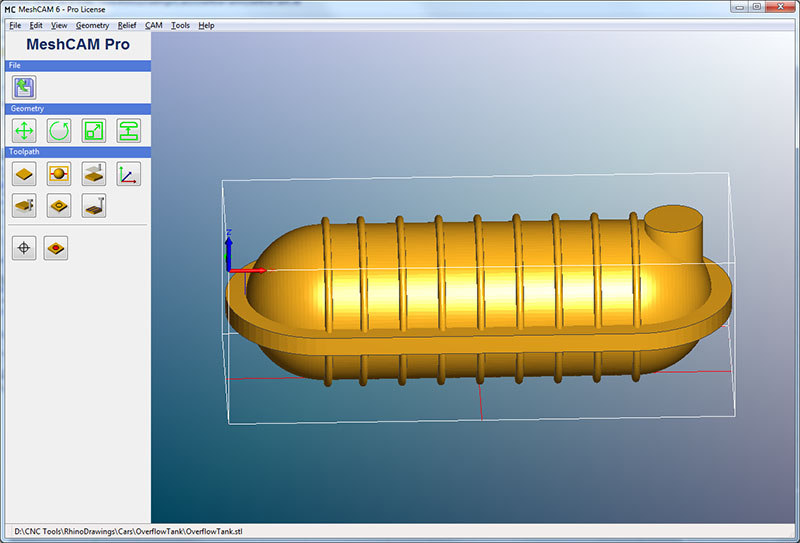
Task: Click the crosshair target icon
Action: (x=24, y=248)
